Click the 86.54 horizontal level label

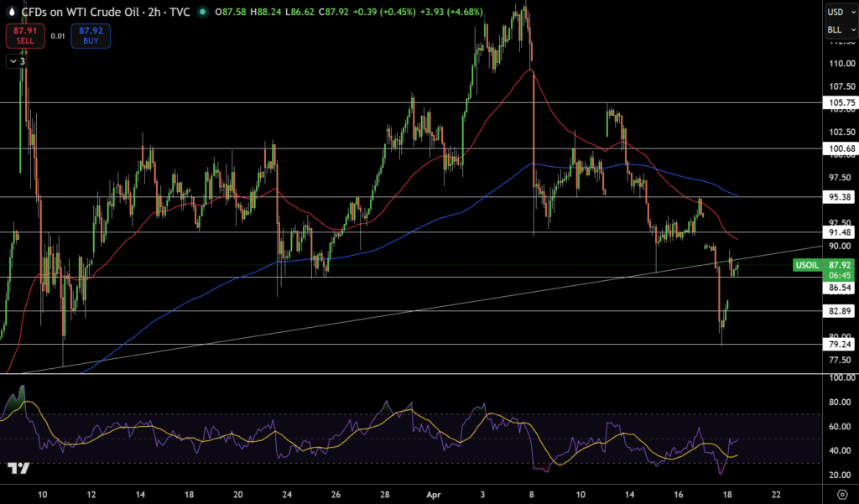[x=841, y=288]
